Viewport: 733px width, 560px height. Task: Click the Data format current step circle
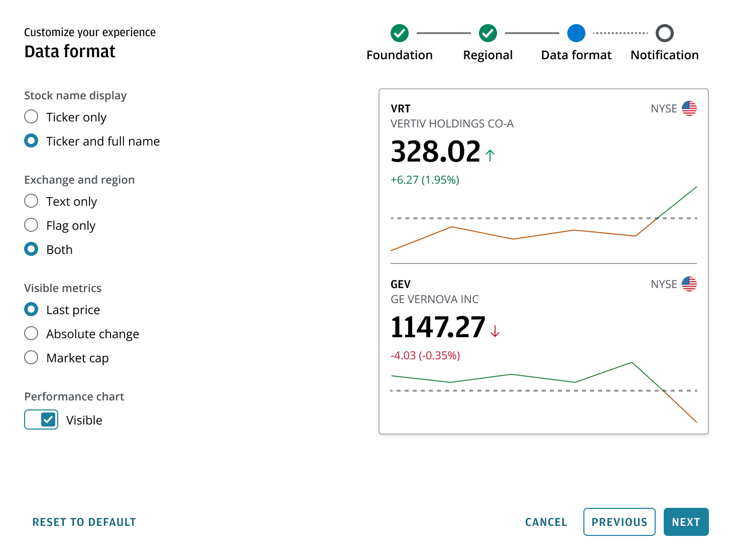[x=576, y=33]
